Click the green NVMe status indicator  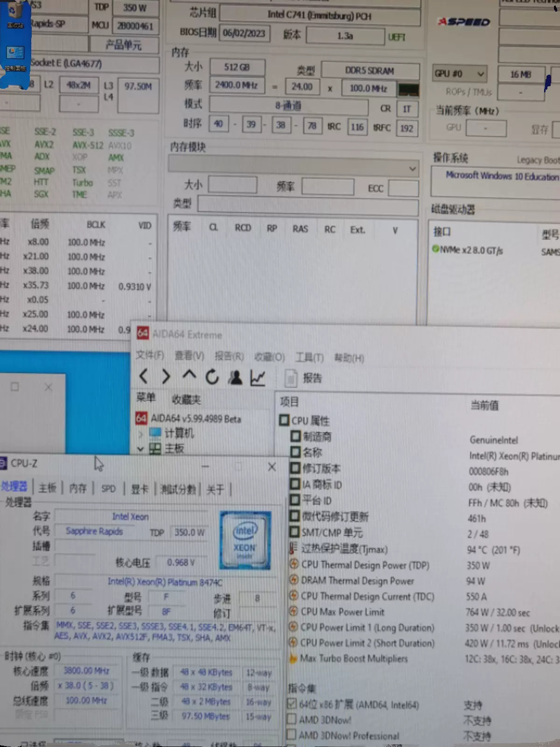click(435, 249)
